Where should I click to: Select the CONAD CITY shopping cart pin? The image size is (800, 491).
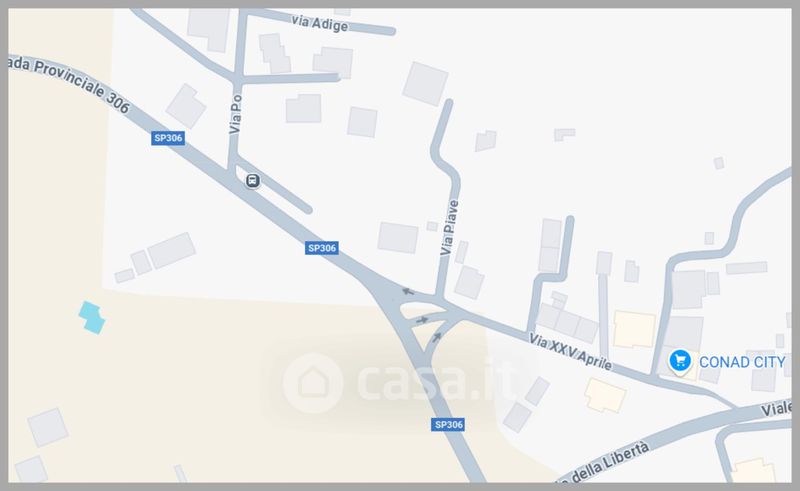(x=680, y=361)
